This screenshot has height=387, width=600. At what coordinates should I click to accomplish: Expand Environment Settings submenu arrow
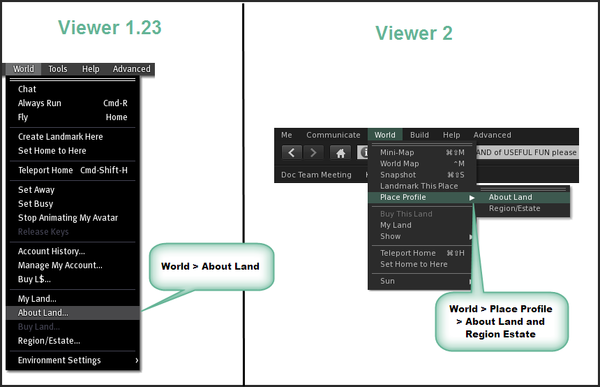coord(137,360)
